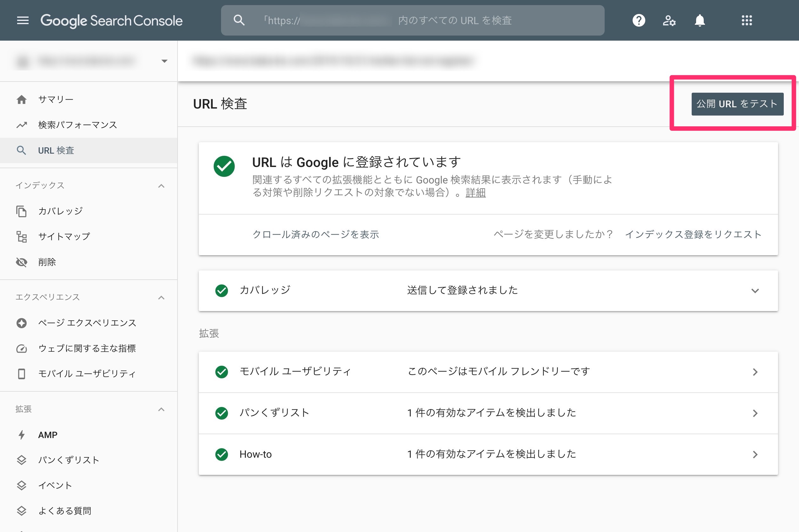
Task: Click the 送信して登録されました status text
Action: 462,290
